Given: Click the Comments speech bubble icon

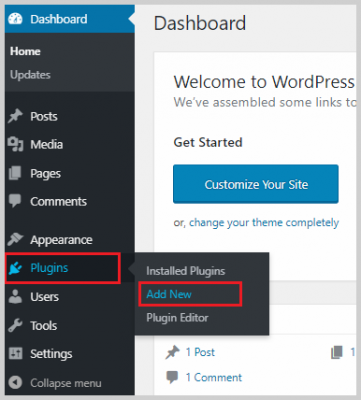Looking at the screenshot, I should tap(15, 201).
